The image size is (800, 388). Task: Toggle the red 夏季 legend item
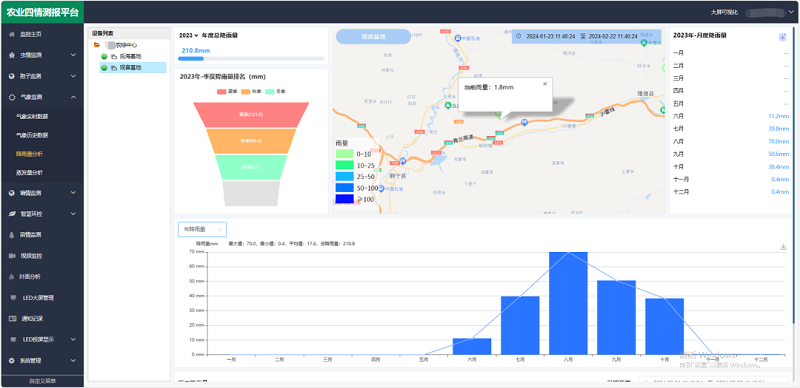[x=226, y=91]
